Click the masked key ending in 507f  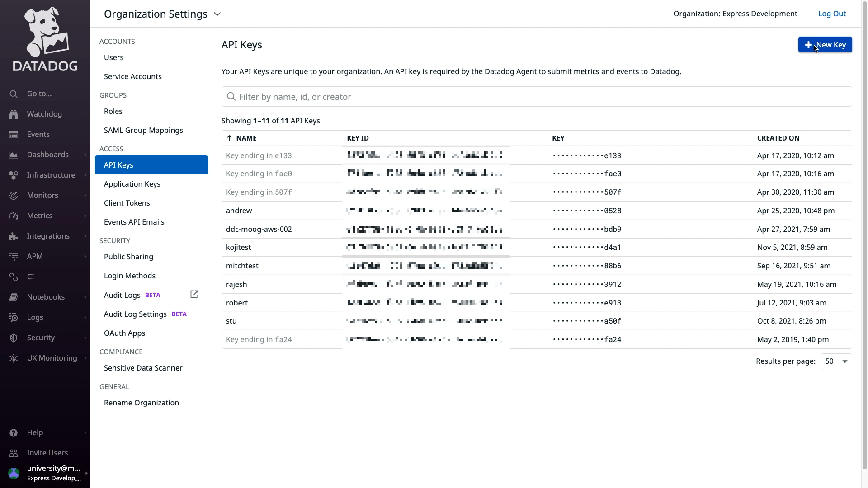pos(587,192)
